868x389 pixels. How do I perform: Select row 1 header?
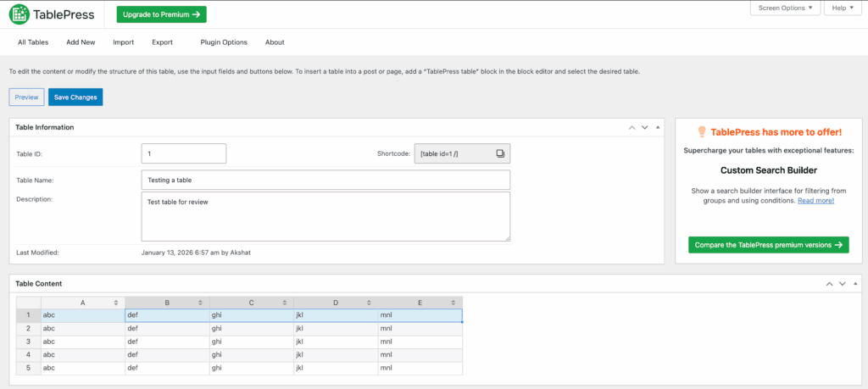click(x=28, y=315)
